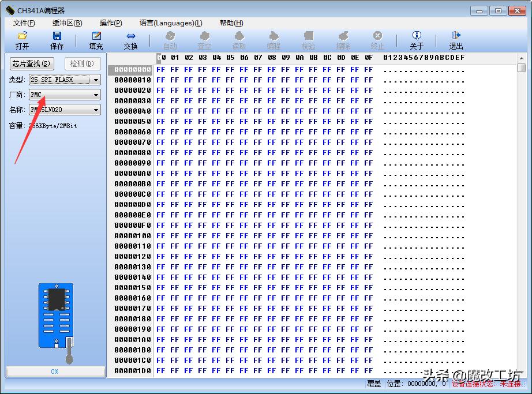Expand the 名称 chip name dropdown
532x394 pixels.
(96, 110)
